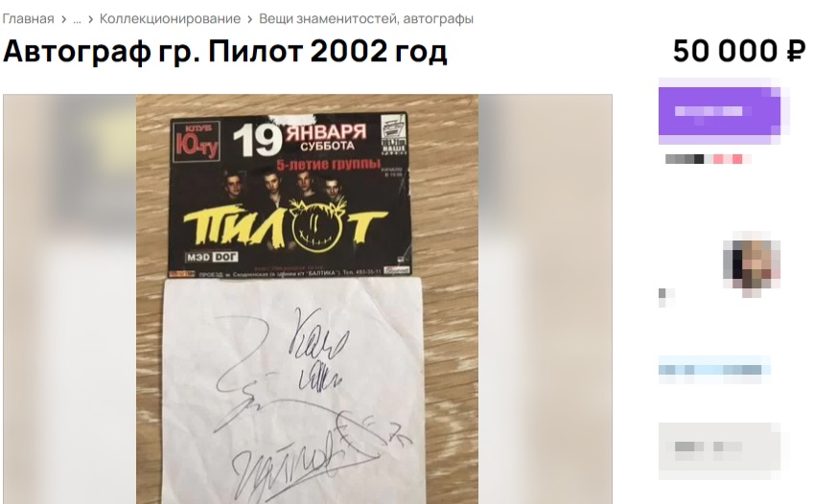Expand the collapsed breadcrumb ellipsis
Viewport: 836px width, 504px height.
pos(77,19)
